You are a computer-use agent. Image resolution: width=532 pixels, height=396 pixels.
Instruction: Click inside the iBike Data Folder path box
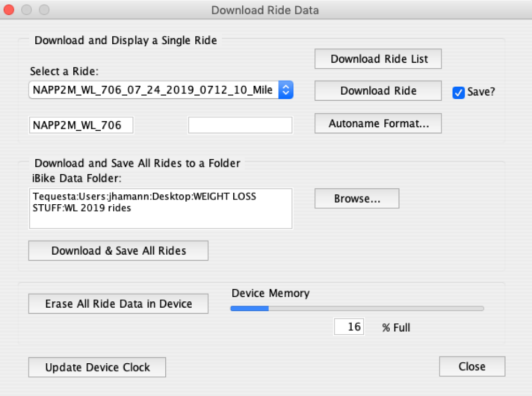(x=161, y=208)
